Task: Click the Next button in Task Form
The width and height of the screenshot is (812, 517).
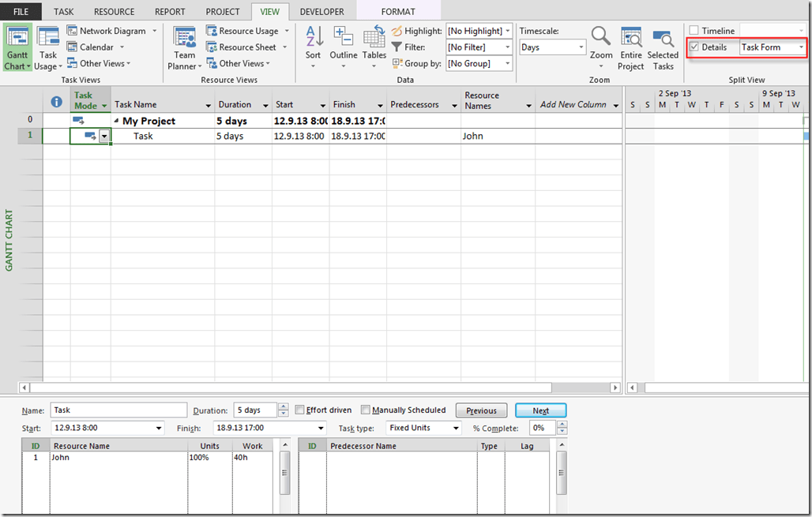Action: tap(540, 410)
